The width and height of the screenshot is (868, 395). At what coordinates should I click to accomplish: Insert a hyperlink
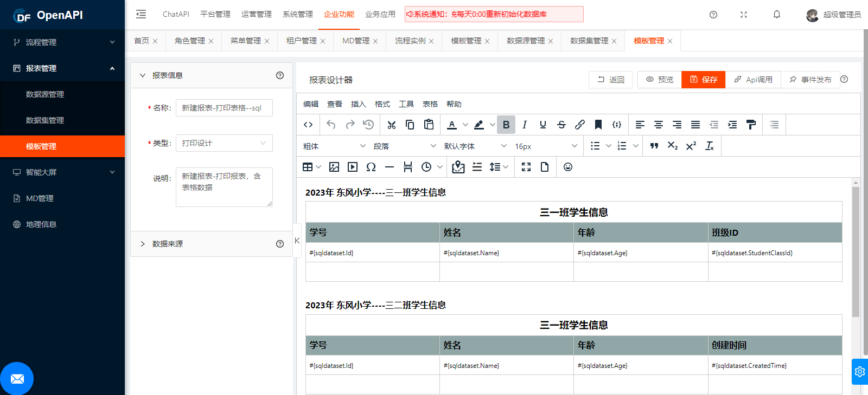(x=580, y=125)
